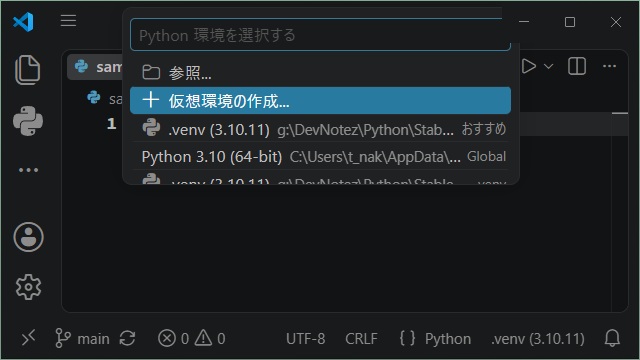Split the editor to the right

point(577,66)
